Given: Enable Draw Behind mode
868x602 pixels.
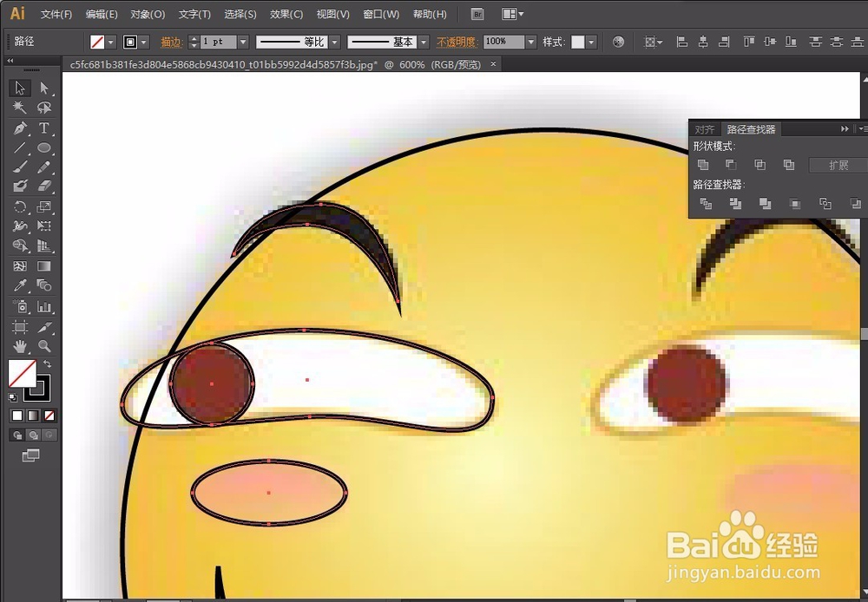Looking at the screenshot, I should pos(33,435).
